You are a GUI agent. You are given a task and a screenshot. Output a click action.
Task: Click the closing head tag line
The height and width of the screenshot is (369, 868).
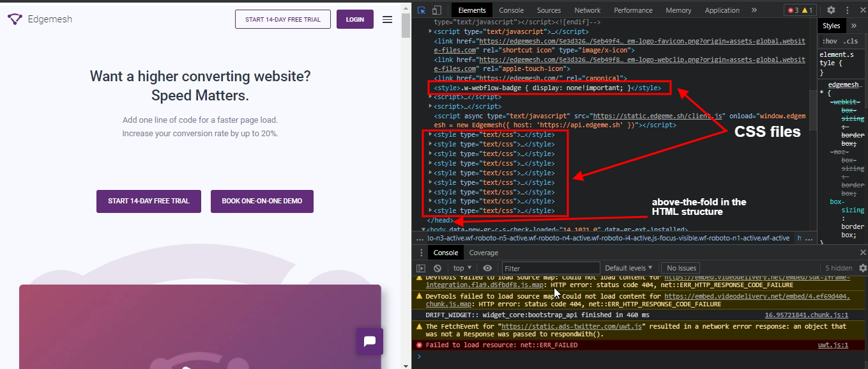coord(440,220)
